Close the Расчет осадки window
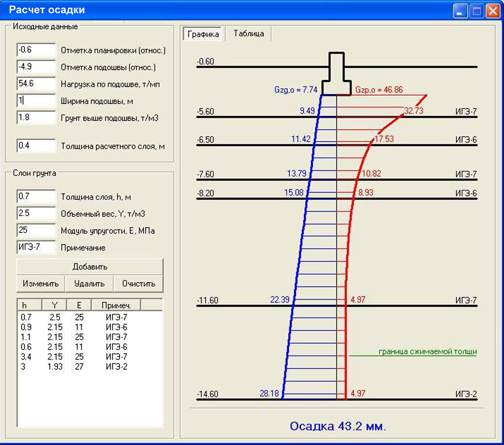The image size is (504, 445). pos(493,11)
